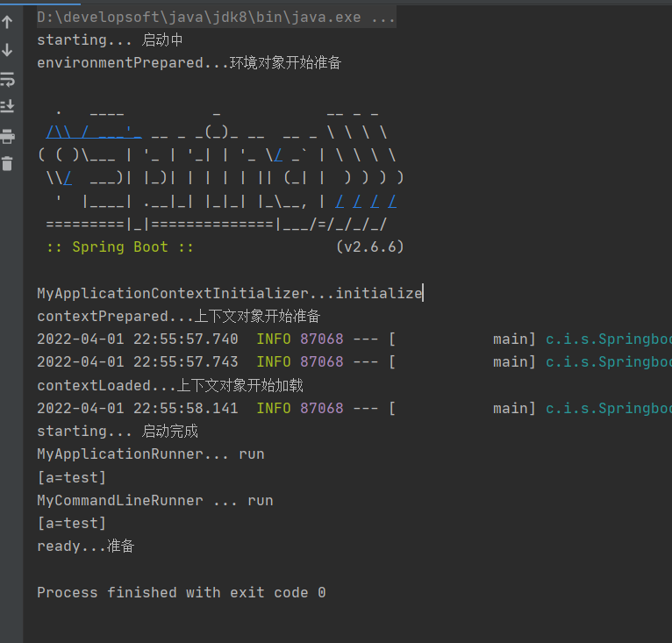Image resolution: width=672 pixels, height=643 pixels.
Task: Expand the folded java.exe command line
Action: pos(217,18)
